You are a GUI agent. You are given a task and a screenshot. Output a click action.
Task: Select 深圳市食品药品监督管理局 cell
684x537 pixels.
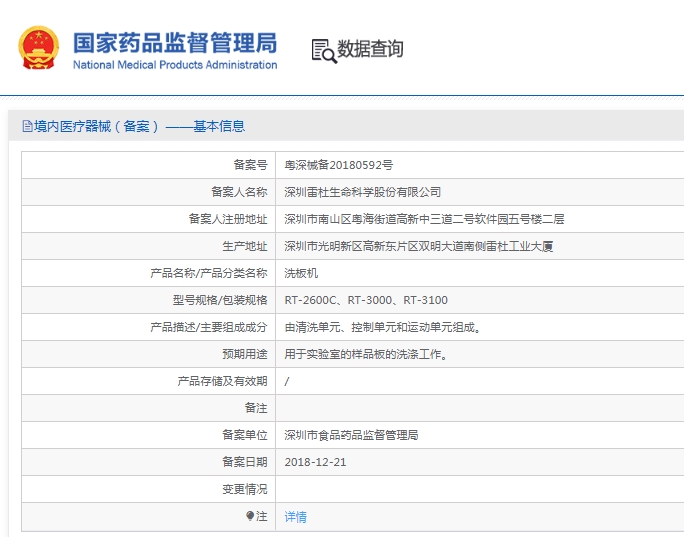pyautogui.click(x=351, y=435)
